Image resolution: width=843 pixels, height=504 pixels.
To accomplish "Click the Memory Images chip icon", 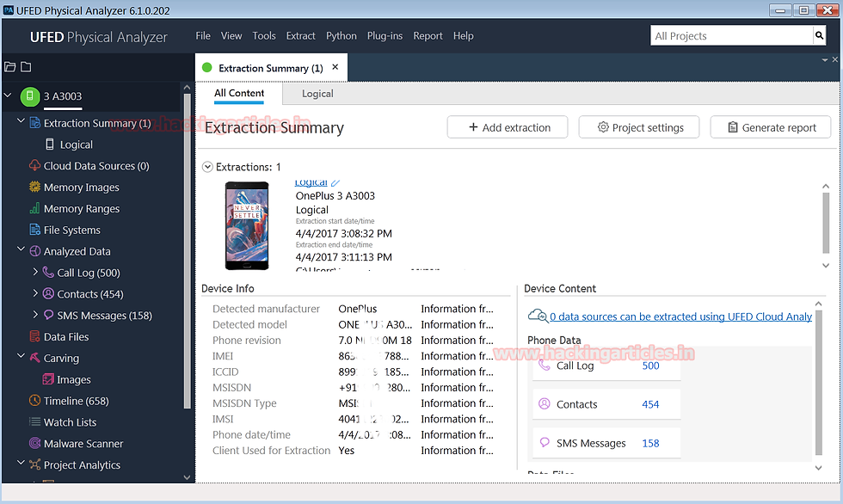I will pos(35,187).
